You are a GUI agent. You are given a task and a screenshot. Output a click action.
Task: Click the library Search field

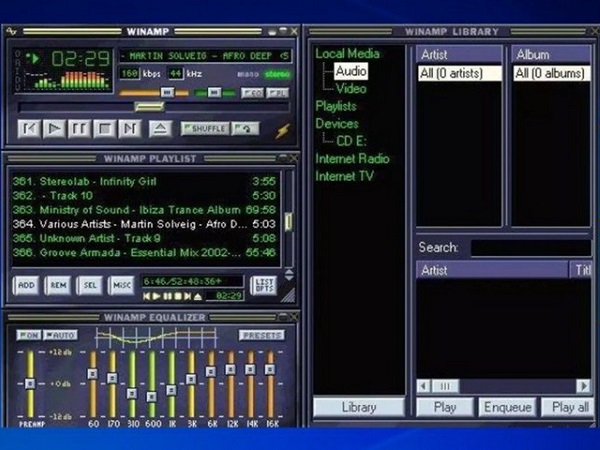pos(531,248)
